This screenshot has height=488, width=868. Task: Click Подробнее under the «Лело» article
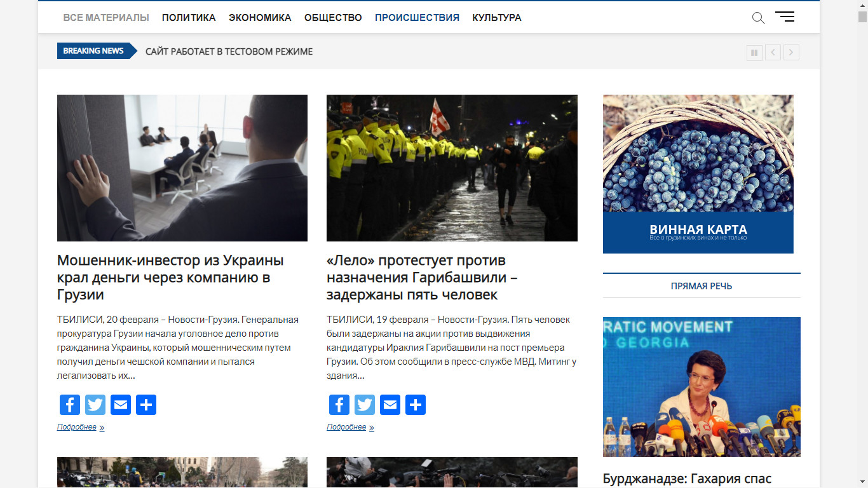350,427
